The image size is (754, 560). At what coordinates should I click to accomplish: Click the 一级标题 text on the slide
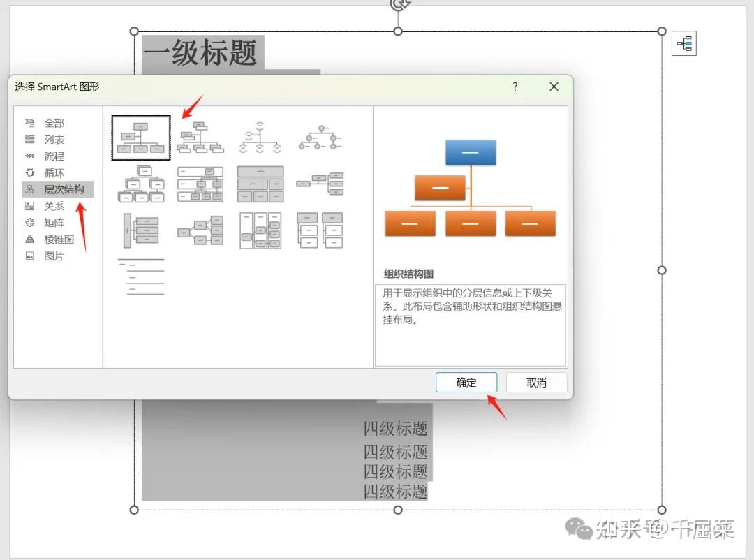point(202,53)
